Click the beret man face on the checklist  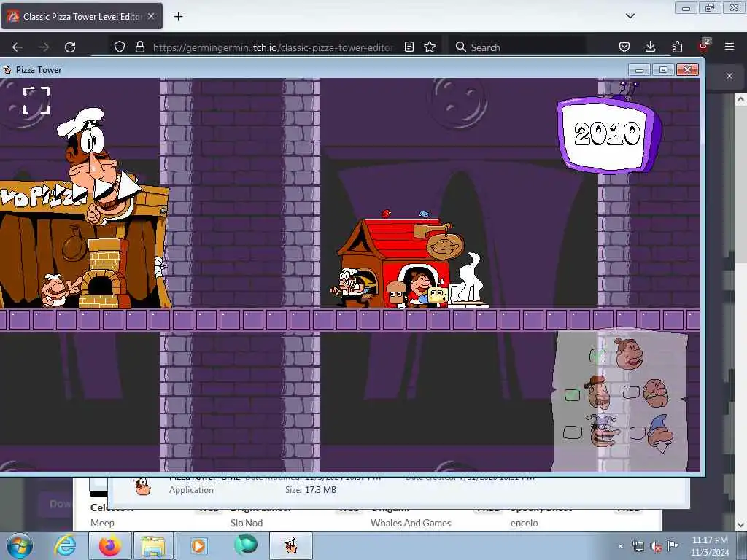[x=598, y=392]
